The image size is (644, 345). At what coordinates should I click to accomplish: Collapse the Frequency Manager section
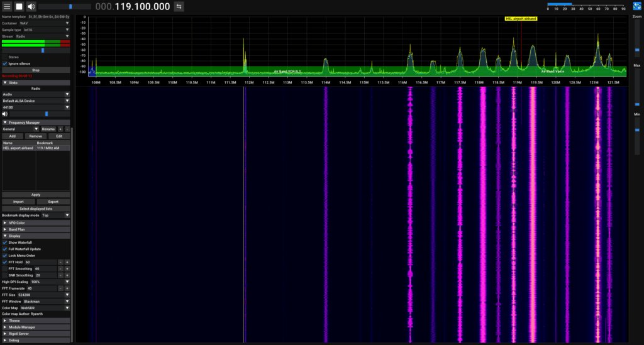[36, 123]
